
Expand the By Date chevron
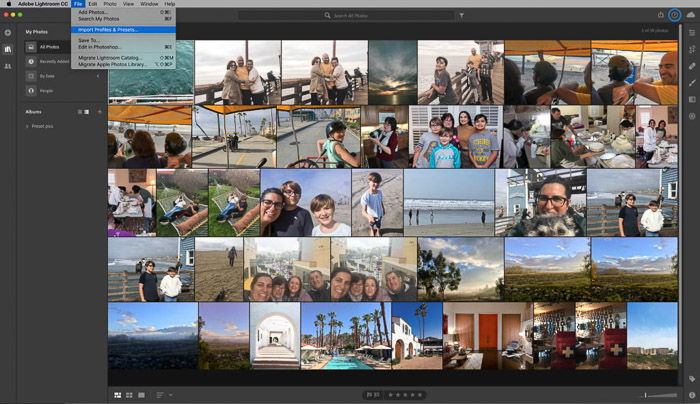coord(98,76)
